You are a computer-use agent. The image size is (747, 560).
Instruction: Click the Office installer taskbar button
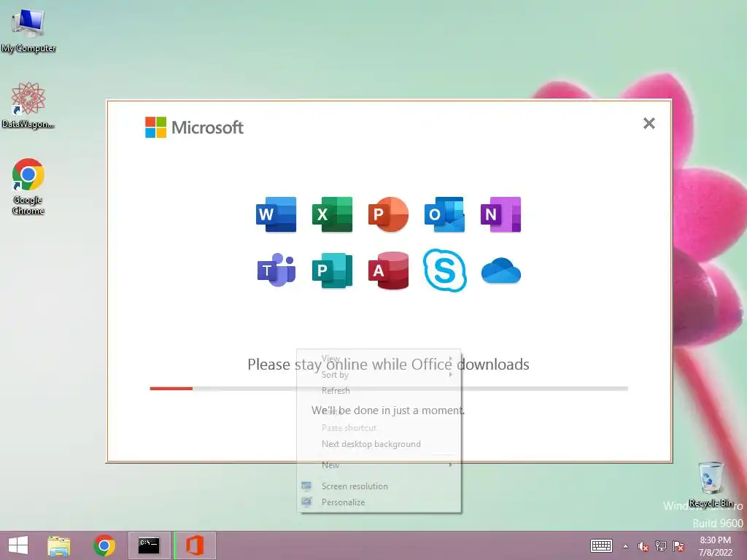[194, 545]
